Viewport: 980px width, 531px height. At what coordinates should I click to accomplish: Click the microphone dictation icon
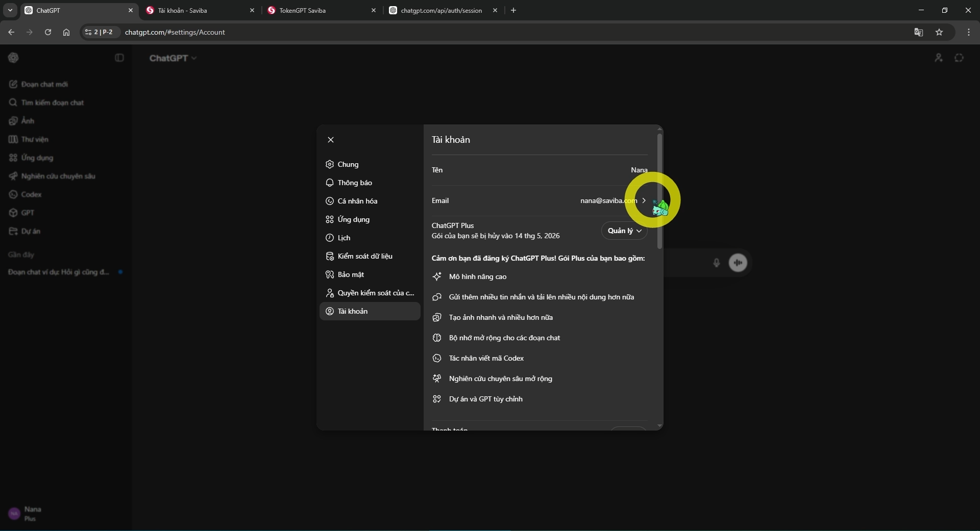[717, 263]
